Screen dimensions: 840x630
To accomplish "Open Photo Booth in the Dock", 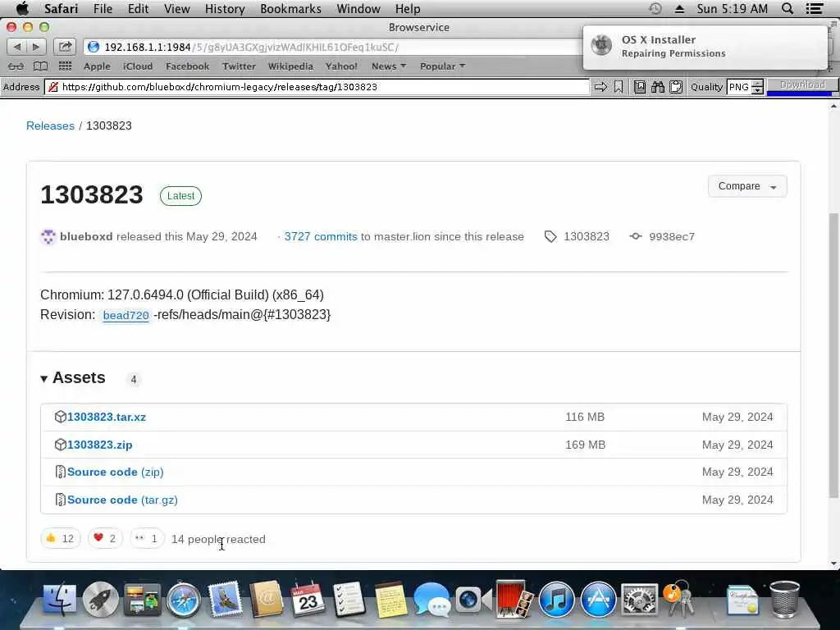I will coord(514,599).
